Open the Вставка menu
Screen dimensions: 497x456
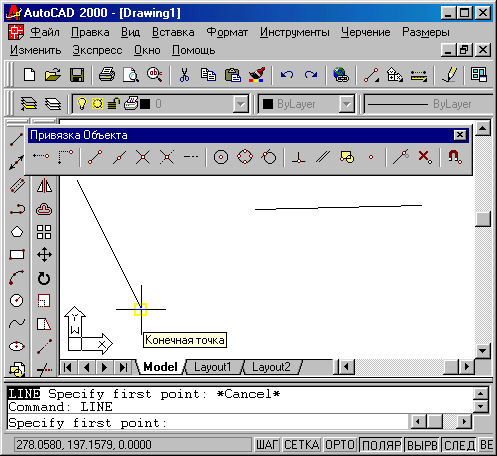point(173,32)
